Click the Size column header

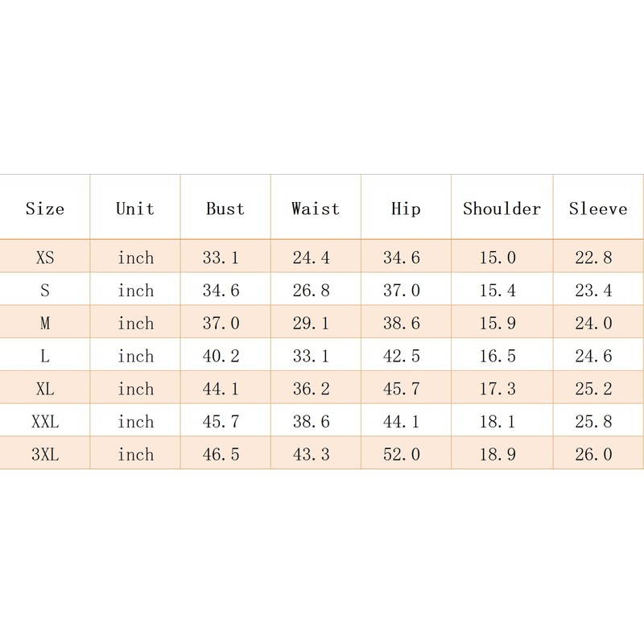click(x=44, y=209)
